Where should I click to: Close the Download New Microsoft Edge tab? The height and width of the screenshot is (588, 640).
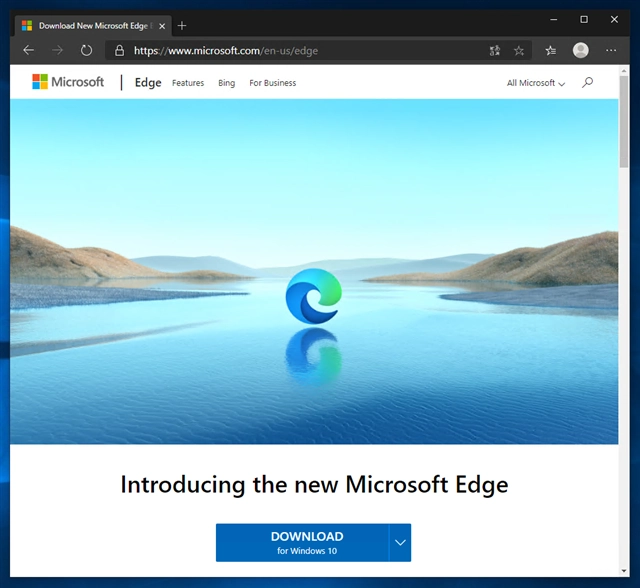[162, 26]
